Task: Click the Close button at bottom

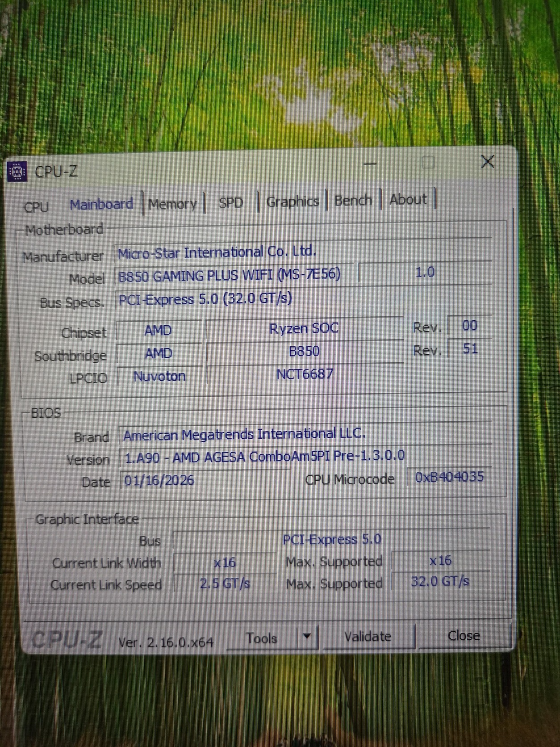Action: point(464,635)
